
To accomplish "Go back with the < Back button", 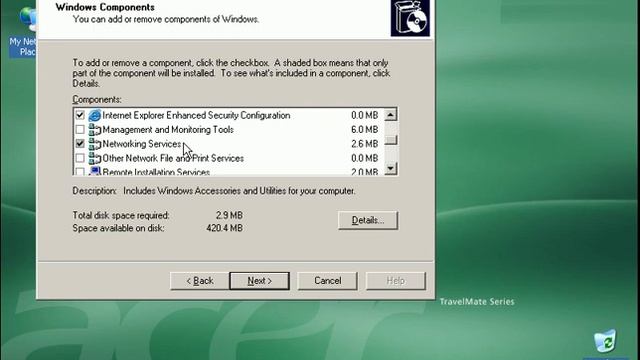I will point(200,281).
